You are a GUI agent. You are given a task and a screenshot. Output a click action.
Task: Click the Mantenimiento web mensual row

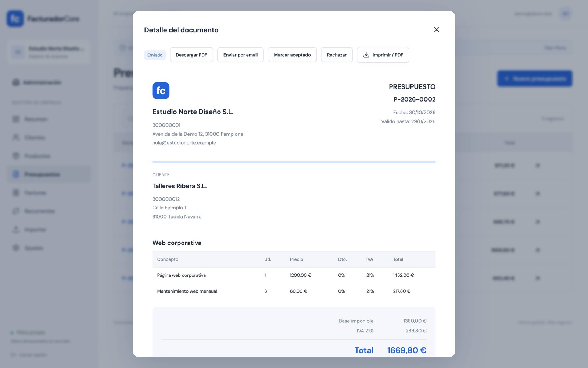point(294,291)
